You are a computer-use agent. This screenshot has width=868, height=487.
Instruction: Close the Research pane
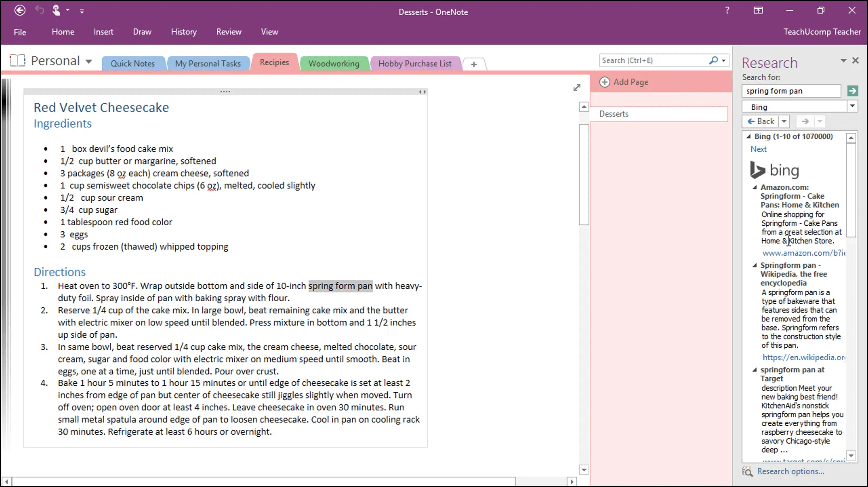(x=855, y=60)
